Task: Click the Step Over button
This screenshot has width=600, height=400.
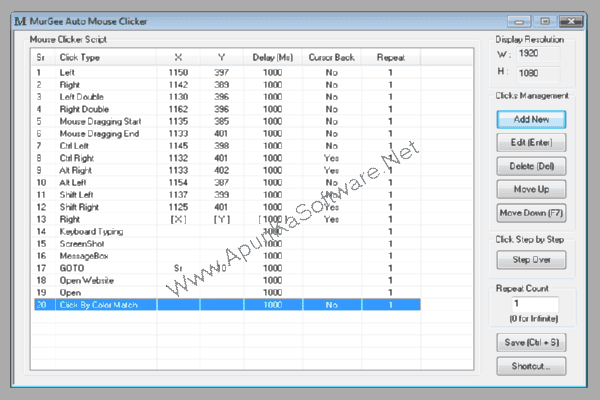Action: (x=531, y=260)
